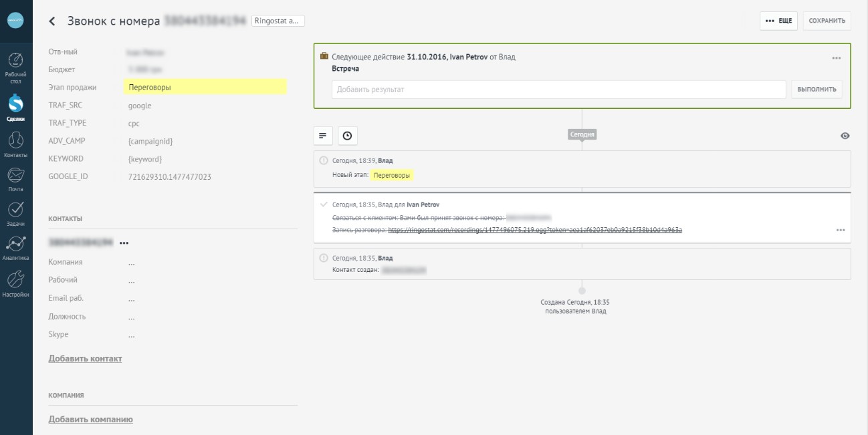Click the Отв-ный responsible user value
This screenshot has width=868, height=435.
(x=146, y=52)
